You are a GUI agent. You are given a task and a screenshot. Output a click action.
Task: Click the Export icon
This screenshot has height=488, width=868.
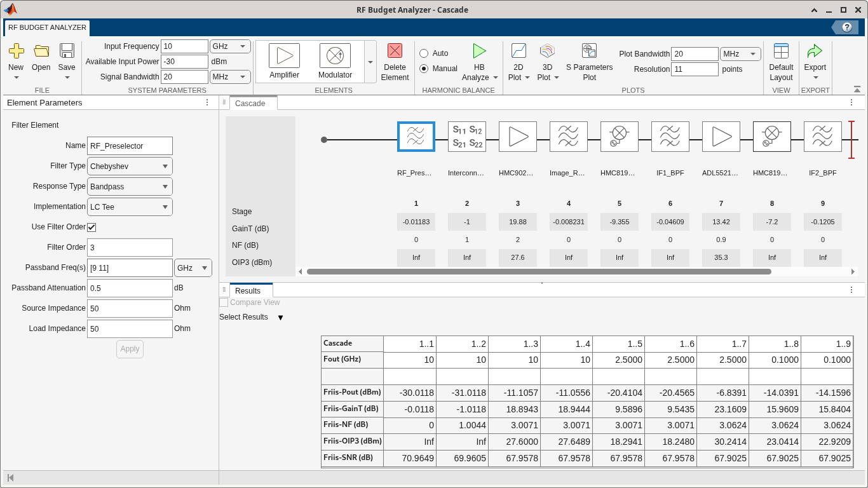[x=815, y=51]
